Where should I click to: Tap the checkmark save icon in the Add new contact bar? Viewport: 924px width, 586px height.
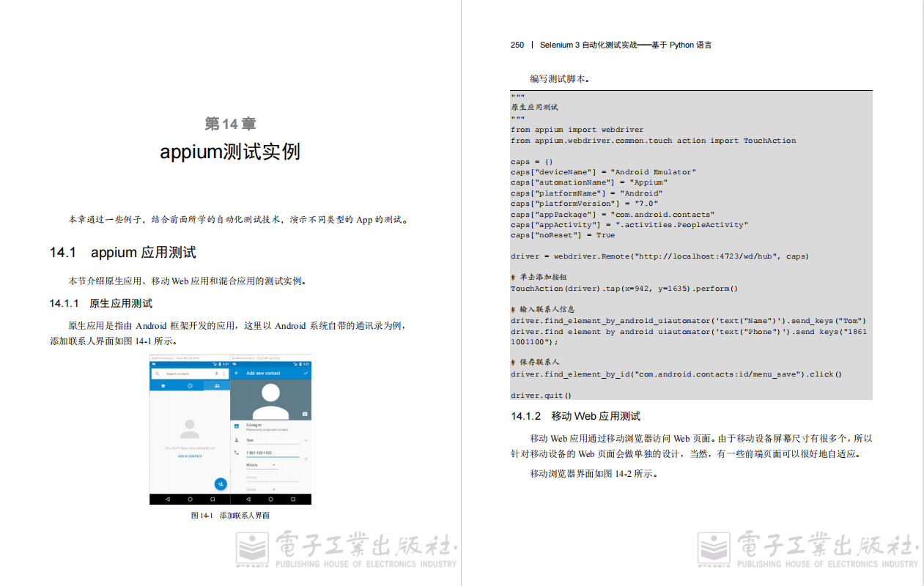coord(306,373)
